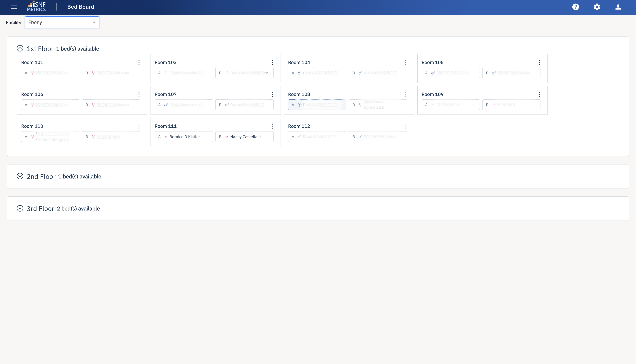Open the navigation hamburger menu
The height and width of the screenshot is (364, 636).
point(14,7)
